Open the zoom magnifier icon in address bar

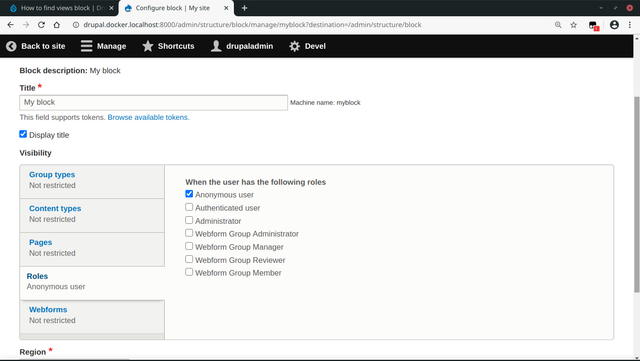pos(558,25)
